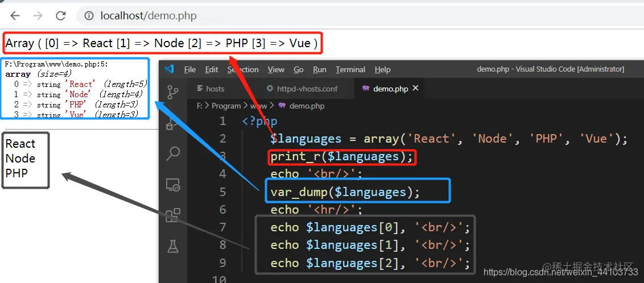Open the Selection menu

coord(243,70)
